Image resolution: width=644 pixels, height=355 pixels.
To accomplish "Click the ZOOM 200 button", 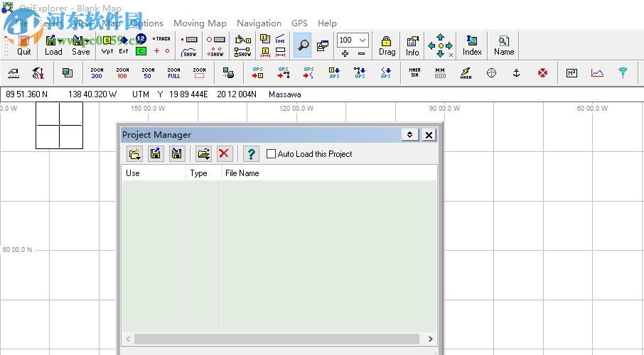I will (97, 73).
